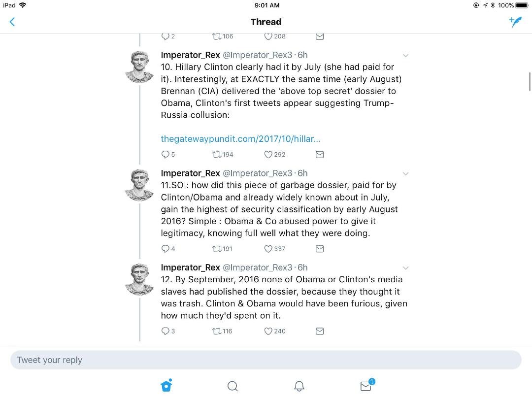Open the @Imperator_Rex3 profile from tweet 11
Screen dimensions: 532x399
[x=257, y=173]
